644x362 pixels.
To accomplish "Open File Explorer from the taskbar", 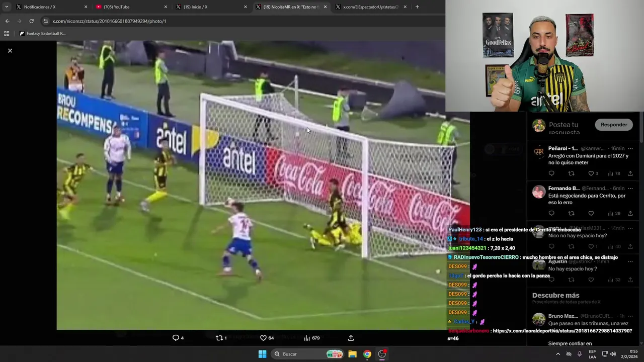I will click(x=353, y=354).
